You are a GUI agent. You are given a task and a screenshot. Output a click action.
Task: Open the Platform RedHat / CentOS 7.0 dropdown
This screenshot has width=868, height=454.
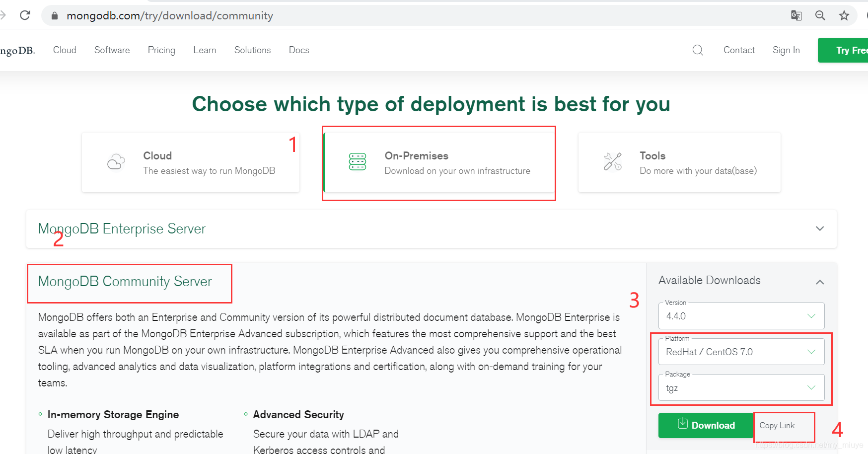[741, 352]
